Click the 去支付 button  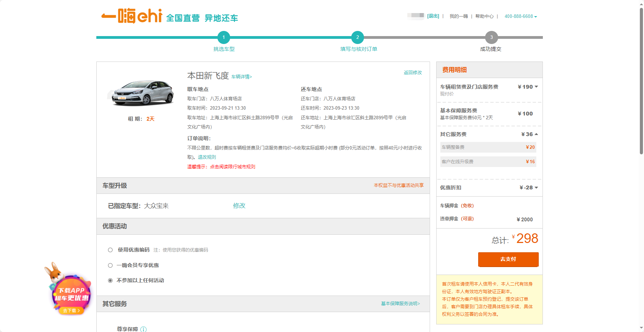point(508,259)
